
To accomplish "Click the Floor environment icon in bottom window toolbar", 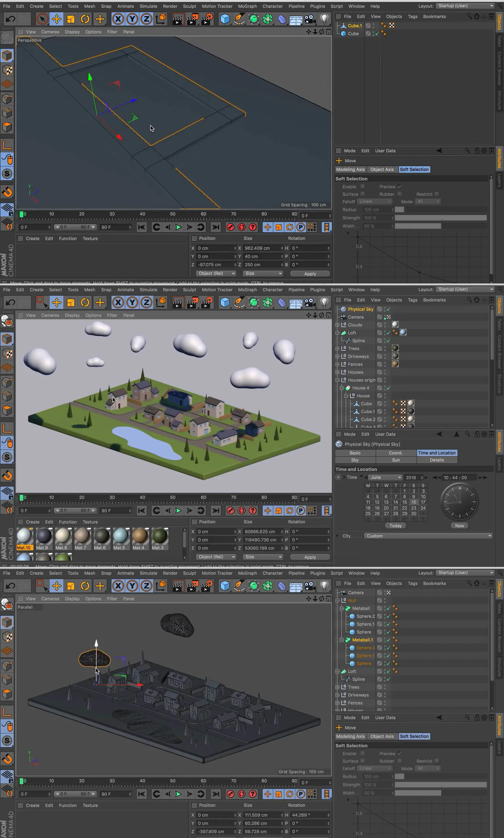I will point(296,586).
